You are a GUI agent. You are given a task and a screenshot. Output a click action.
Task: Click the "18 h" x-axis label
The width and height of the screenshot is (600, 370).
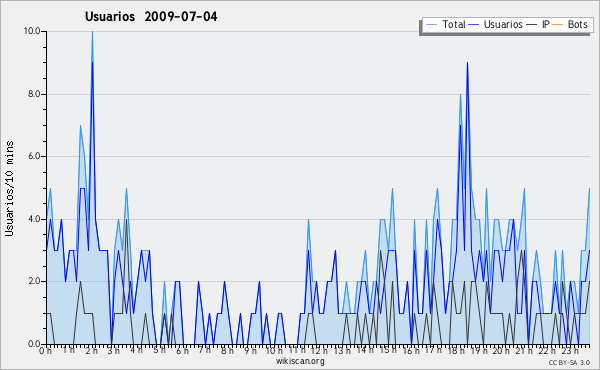[x=456, y=350]
